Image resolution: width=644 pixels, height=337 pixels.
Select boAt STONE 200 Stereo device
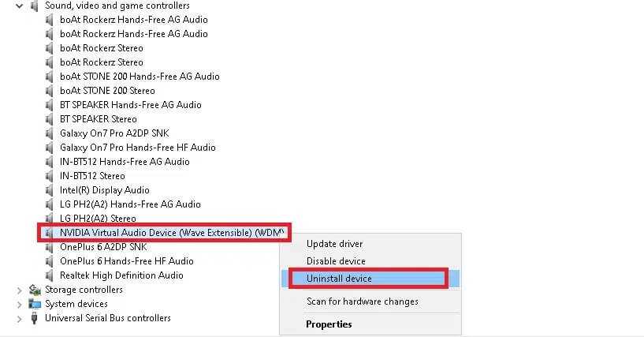click(x=107, y=91)
